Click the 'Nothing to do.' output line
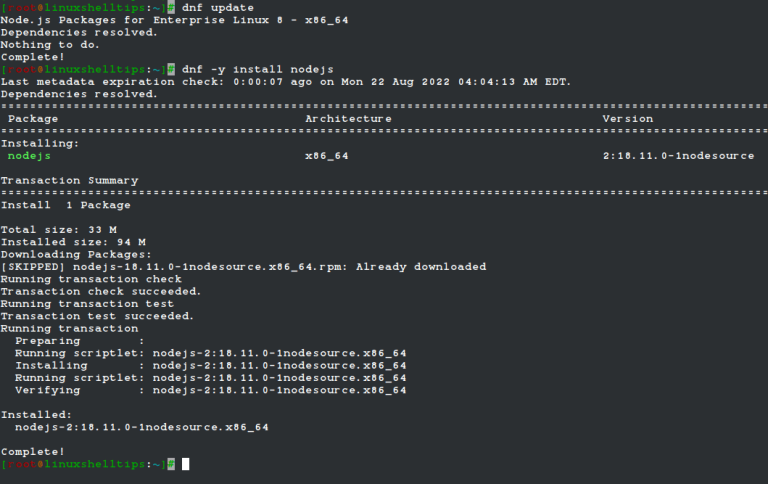This screenshot has width=768, height=484. pyautogui.click(x=50, y=45)
